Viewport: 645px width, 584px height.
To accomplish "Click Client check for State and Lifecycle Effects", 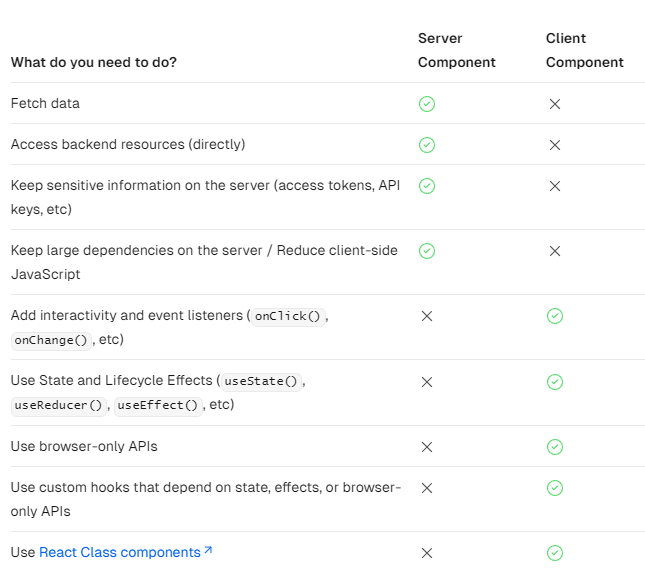I will 555,382.
